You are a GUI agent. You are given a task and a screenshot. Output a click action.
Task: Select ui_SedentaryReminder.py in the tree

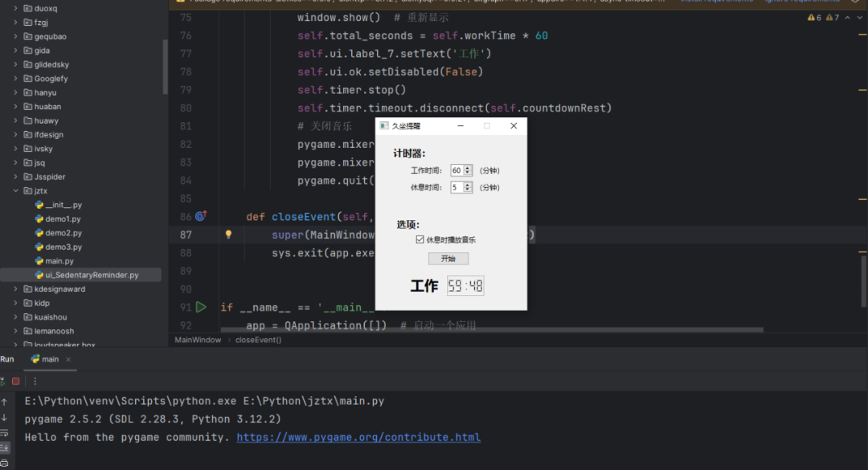tap(81, 275)
